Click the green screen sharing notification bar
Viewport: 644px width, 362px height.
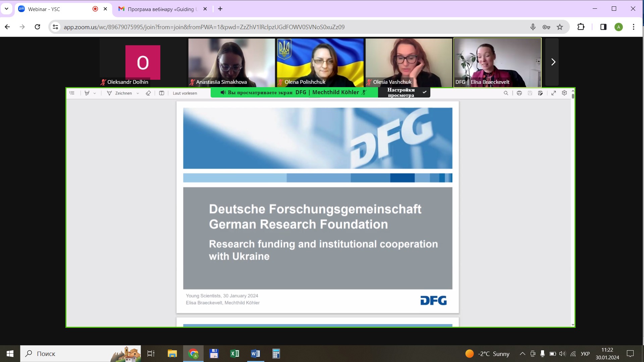pyautogui.click(x=294, y=93)
